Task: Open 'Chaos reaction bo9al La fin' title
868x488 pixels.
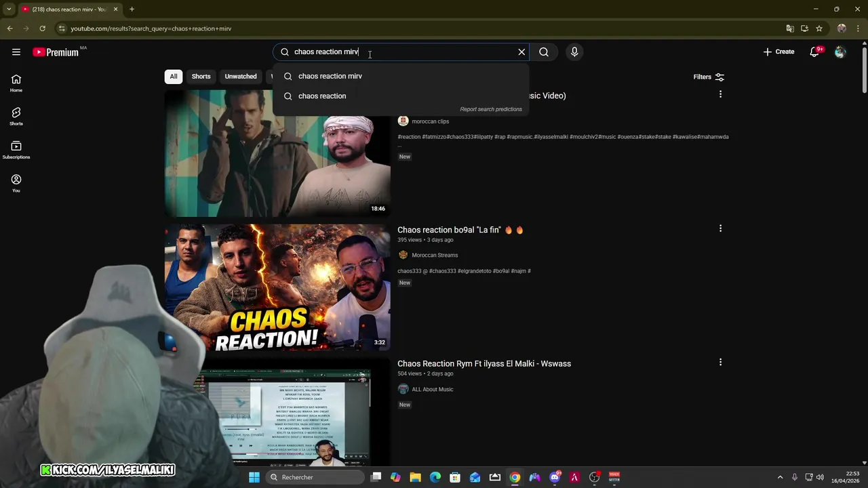Action: (460, 230)
